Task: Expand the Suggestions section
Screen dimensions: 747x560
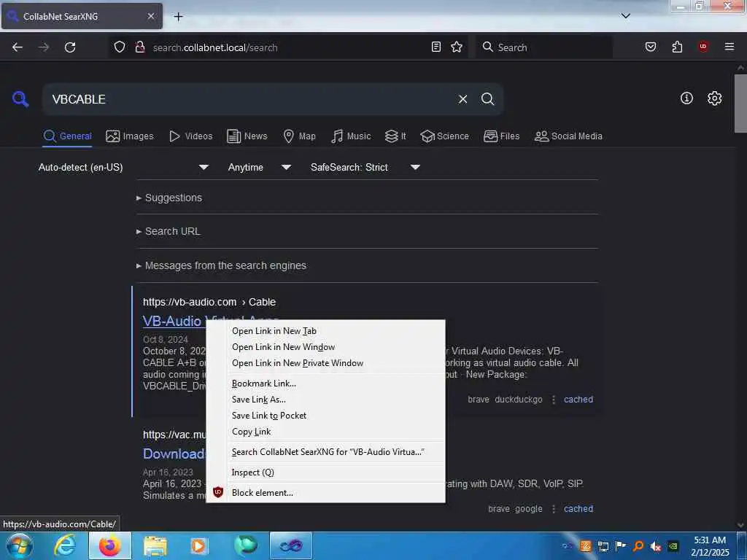Action: [169, 198]
